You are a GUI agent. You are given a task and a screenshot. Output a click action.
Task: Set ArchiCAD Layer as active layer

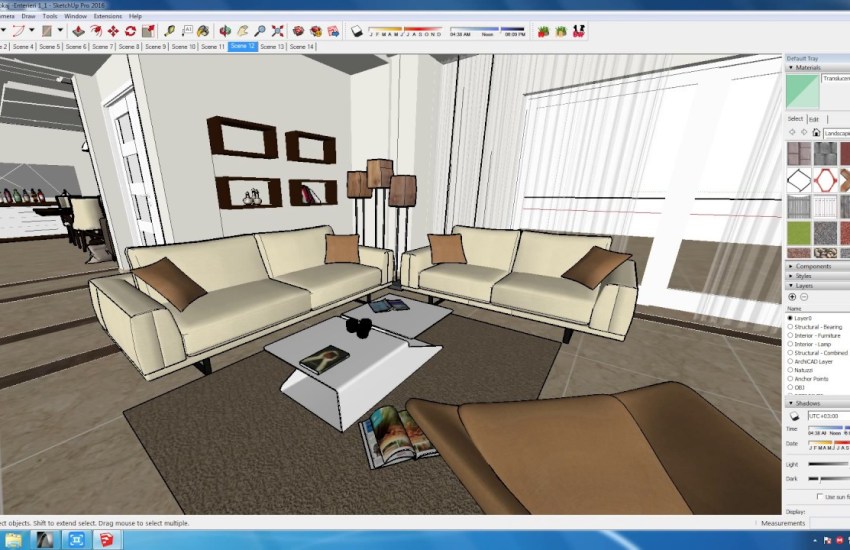[x=790, y=361]
